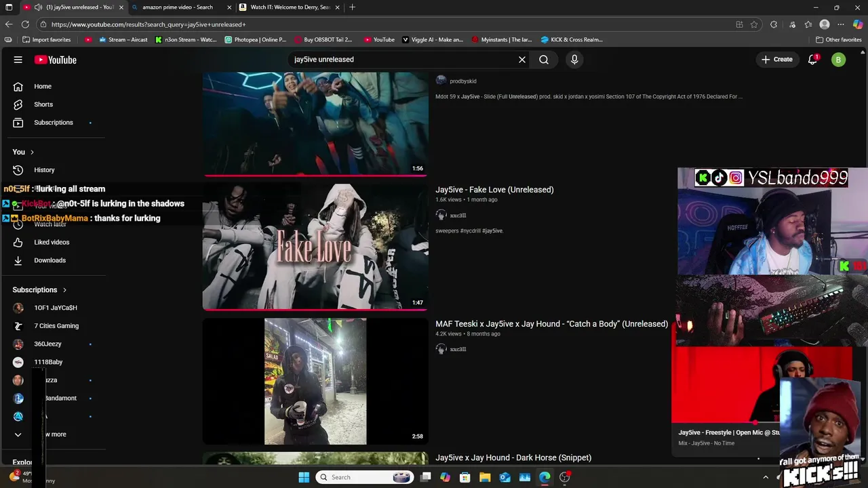Click title MAF Teeski Catch a Body

click(x=551, y=324)
